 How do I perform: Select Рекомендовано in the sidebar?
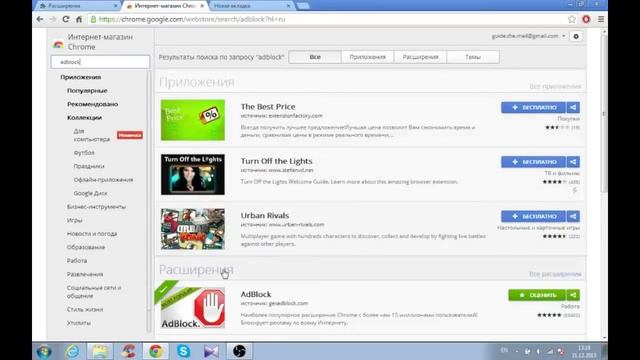click(x=92, y=104)
